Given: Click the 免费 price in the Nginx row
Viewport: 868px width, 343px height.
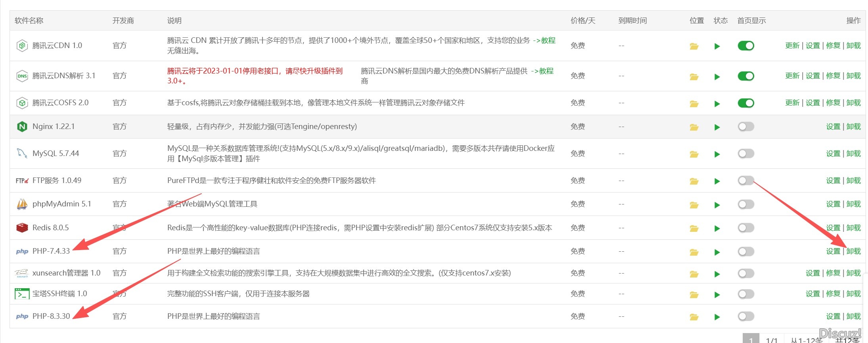Looking at the screenshot, I should click(578, 127).
